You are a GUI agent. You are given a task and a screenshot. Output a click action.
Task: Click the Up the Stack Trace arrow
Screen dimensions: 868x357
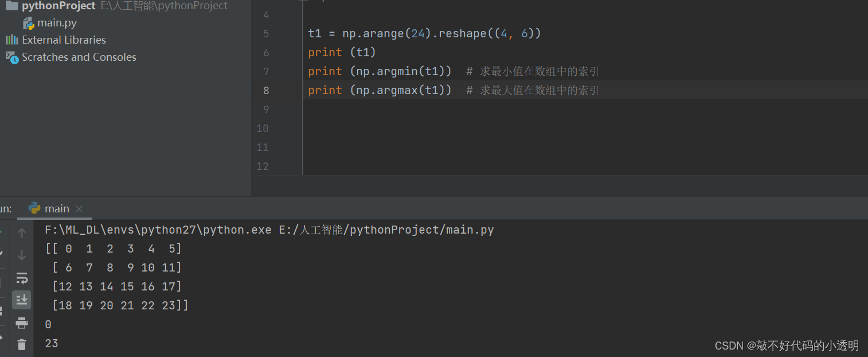point(22,233)
